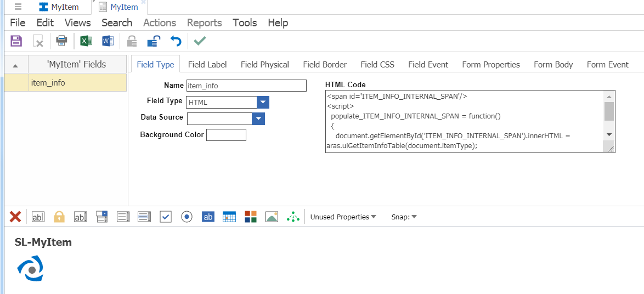644x294 pixels.
Task: Expand the Snap dropdown
Action: coord(404,217)
